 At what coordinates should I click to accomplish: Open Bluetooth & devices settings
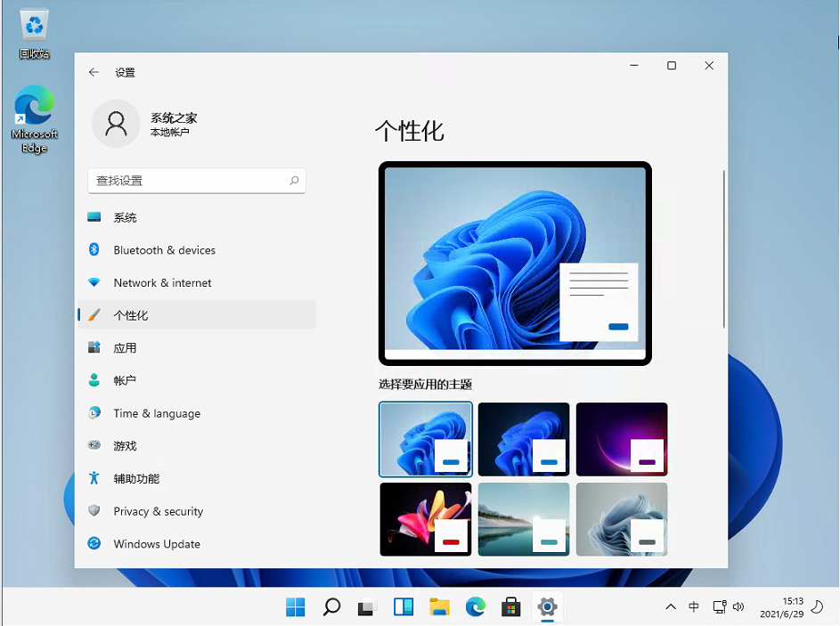pos(163,250)
